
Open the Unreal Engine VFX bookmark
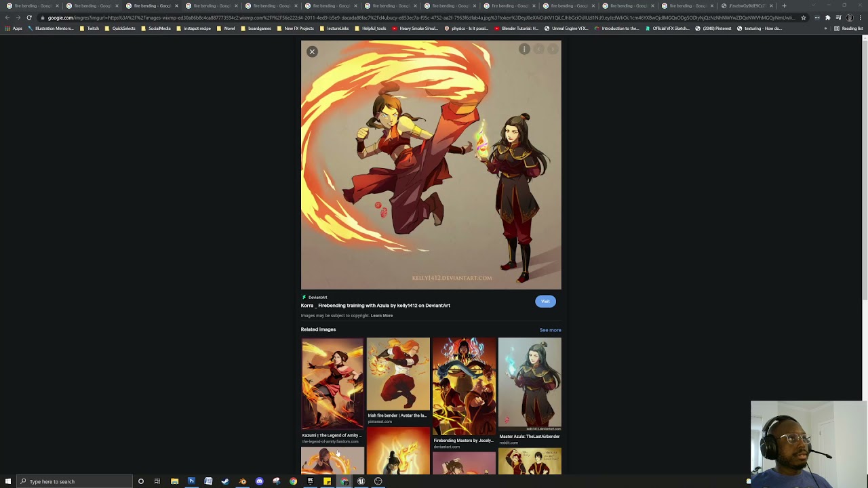[566, 28]
